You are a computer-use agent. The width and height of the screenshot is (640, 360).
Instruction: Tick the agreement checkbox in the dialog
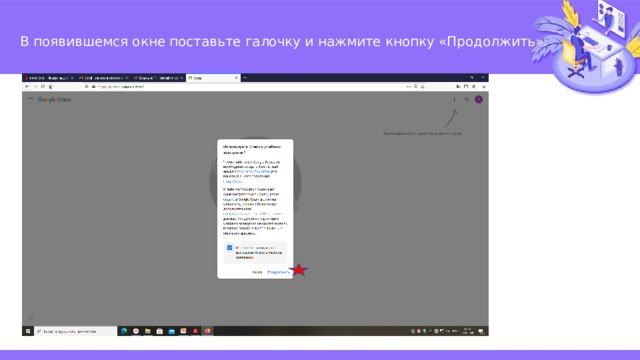229,248
